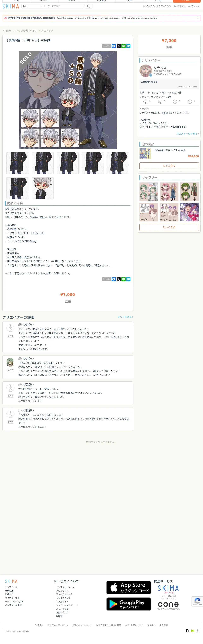Click the footer SKIMA logo

point(11,581)
